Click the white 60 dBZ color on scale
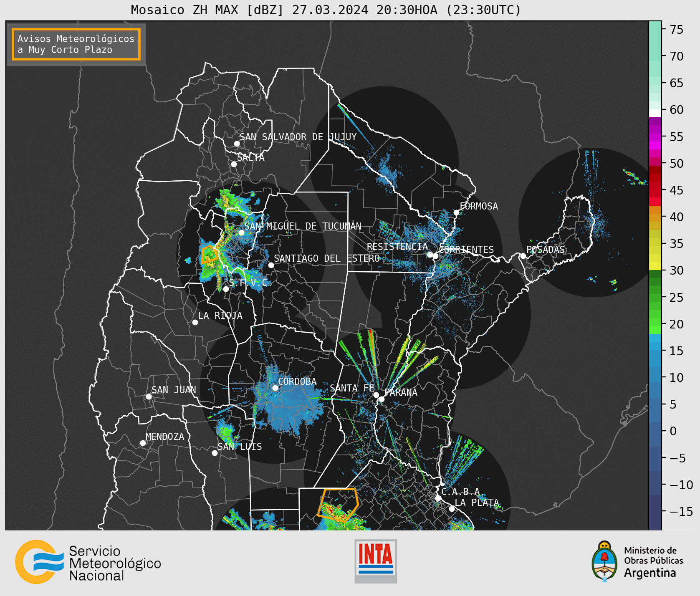The image size is (700, 596). coord(655,113)
